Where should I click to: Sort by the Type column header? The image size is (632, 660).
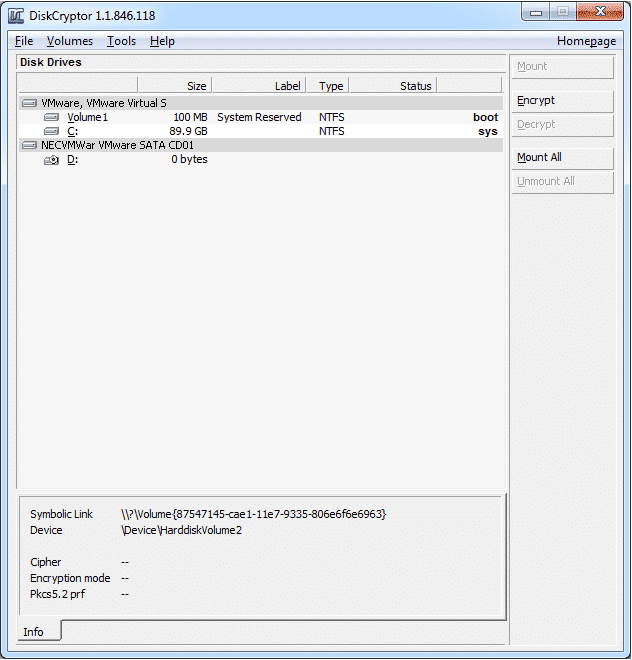click(328, 85)
